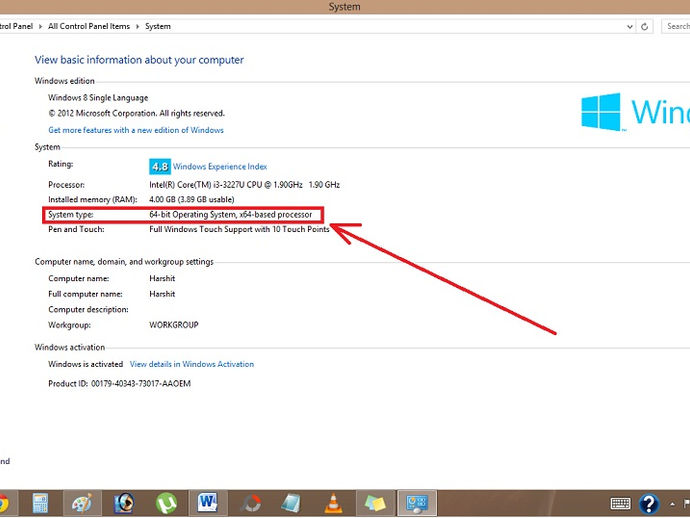The image size is (690, 518).
Task: Click the System breadcrumb item
Action: coord(158,26)
